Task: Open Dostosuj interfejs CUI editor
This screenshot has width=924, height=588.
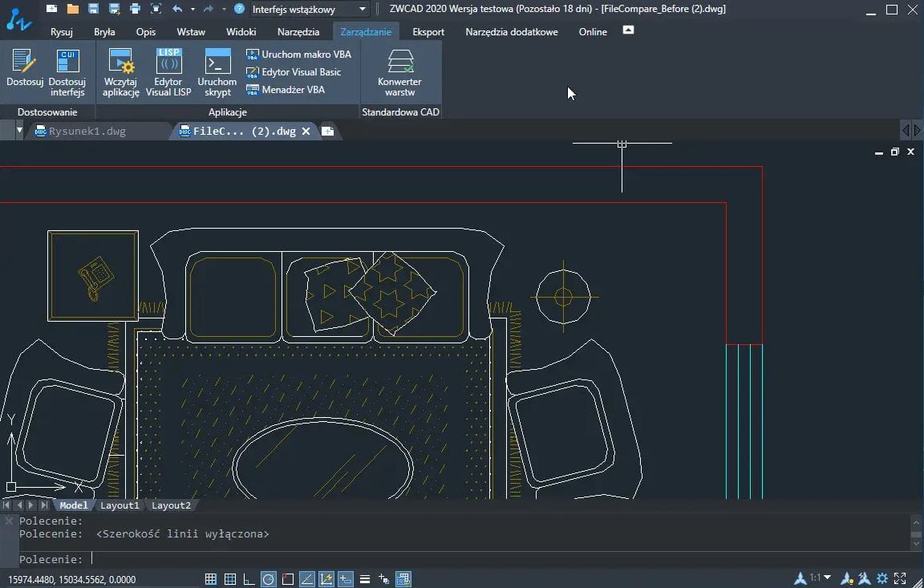Action: click(x=67, y=72)
